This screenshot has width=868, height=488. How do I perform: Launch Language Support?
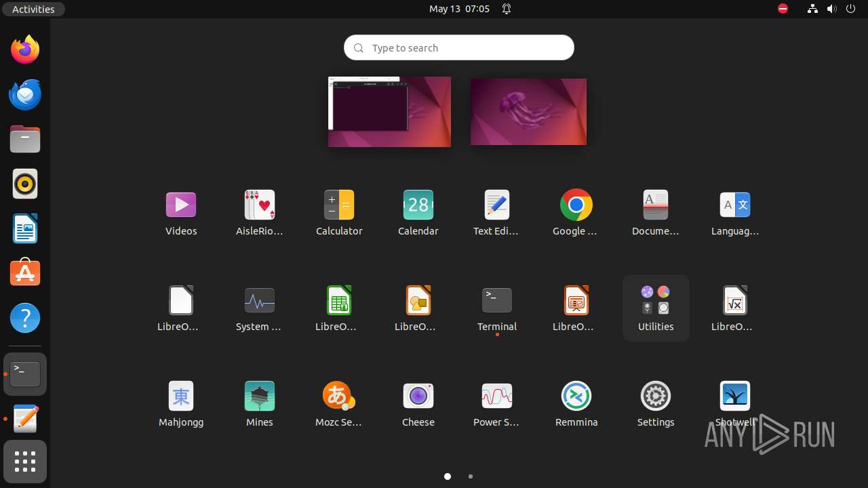pyautogui.click(x=735, y=213)
